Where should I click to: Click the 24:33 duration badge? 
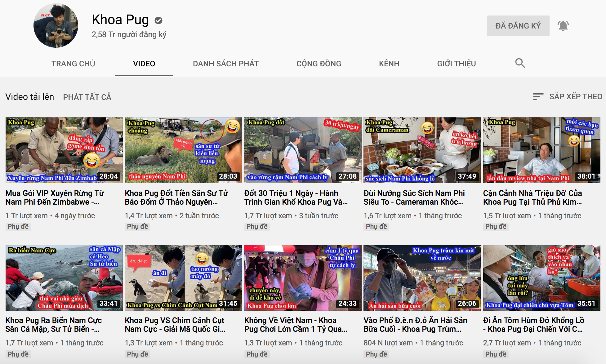(347, 304)
